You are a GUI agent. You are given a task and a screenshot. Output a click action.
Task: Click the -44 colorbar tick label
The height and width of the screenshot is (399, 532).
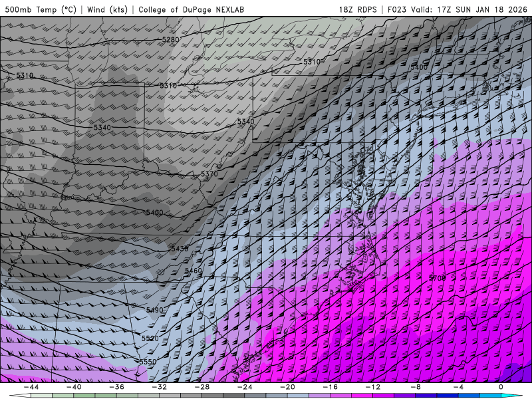click(31, 387)
